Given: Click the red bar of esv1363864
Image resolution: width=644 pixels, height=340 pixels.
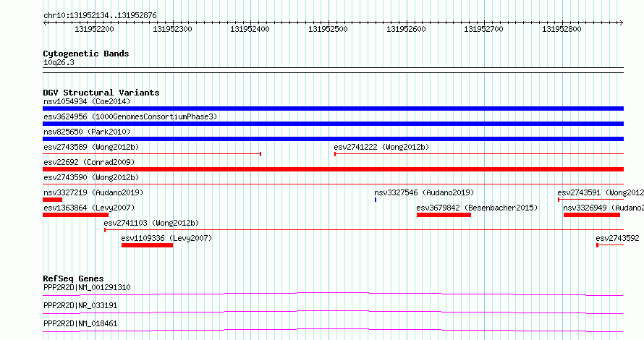Looking at the screenshot, I should tap(75, 215).
